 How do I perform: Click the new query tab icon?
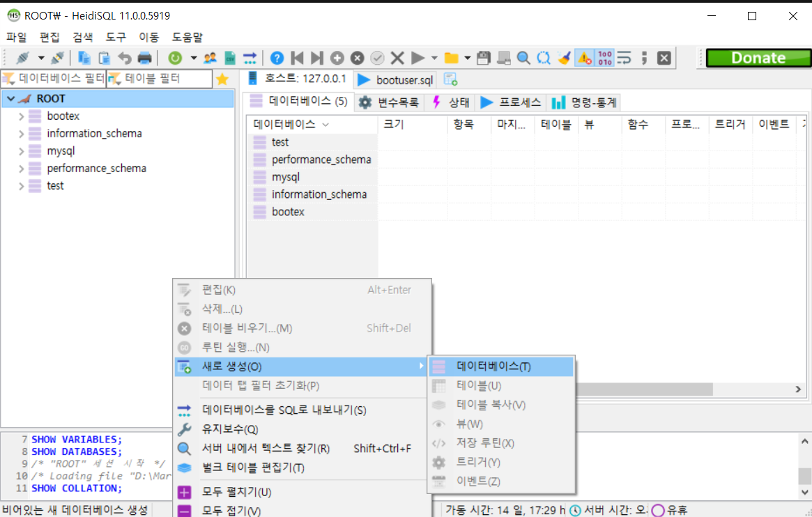tap(450, 79)
